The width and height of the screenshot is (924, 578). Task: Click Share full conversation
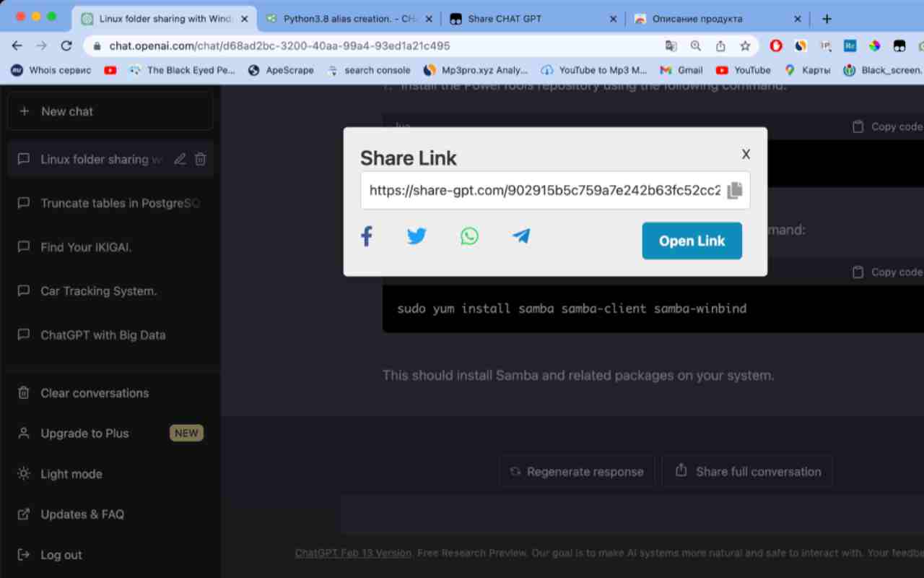click(747, 471)
